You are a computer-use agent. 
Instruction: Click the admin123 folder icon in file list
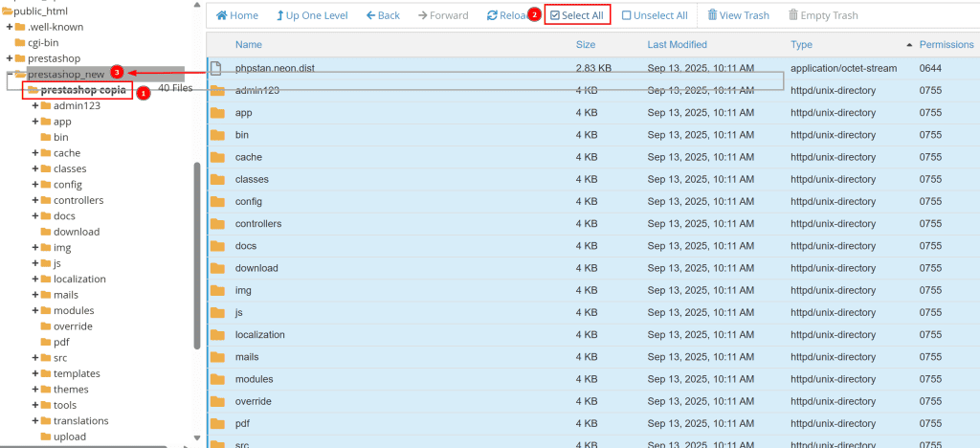coord(216,90)
